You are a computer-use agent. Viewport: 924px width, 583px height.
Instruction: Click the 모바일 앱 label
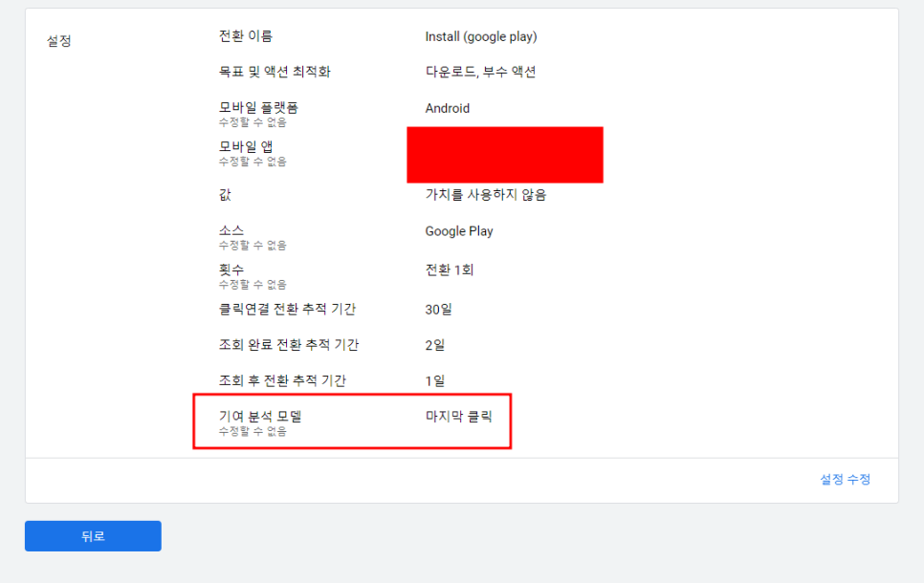(246, 146)
